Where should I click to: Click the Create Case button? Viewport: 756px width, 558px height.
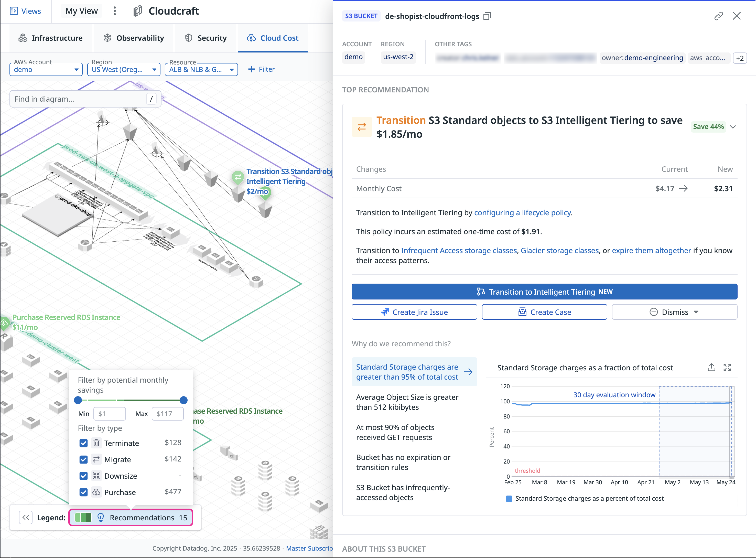[544, 312]
